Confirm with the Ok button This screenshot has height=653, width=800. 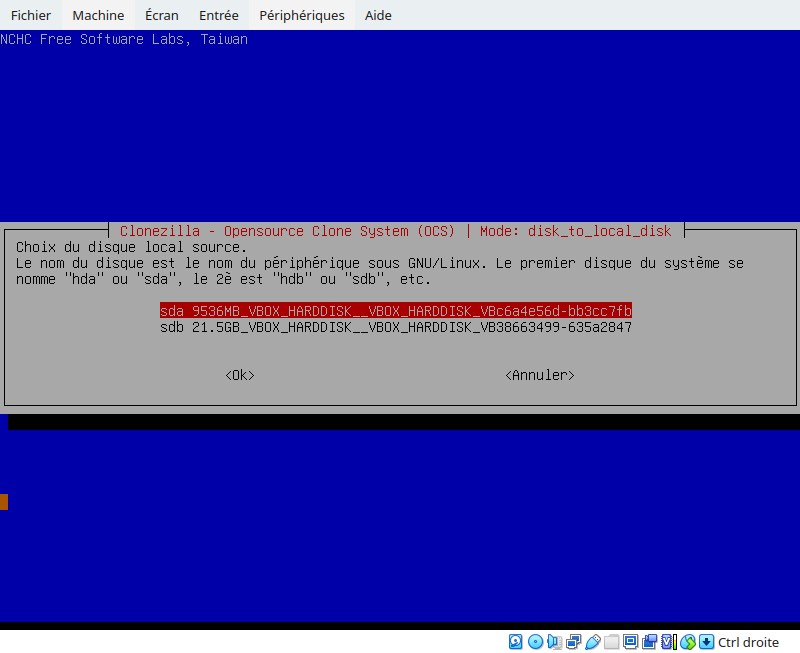pos(240,375)
